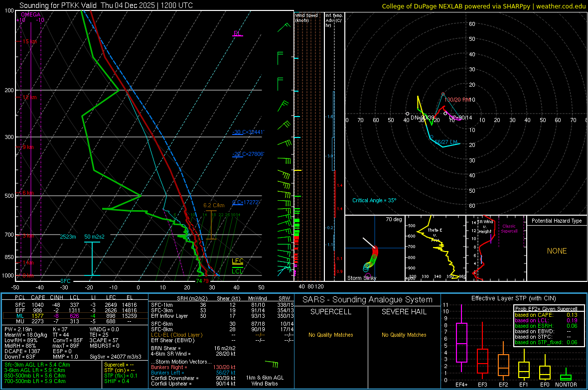Click the '-30 C=32441' height label
The width and height of the screenshot is (588, 390).
[x=248, y=132]
